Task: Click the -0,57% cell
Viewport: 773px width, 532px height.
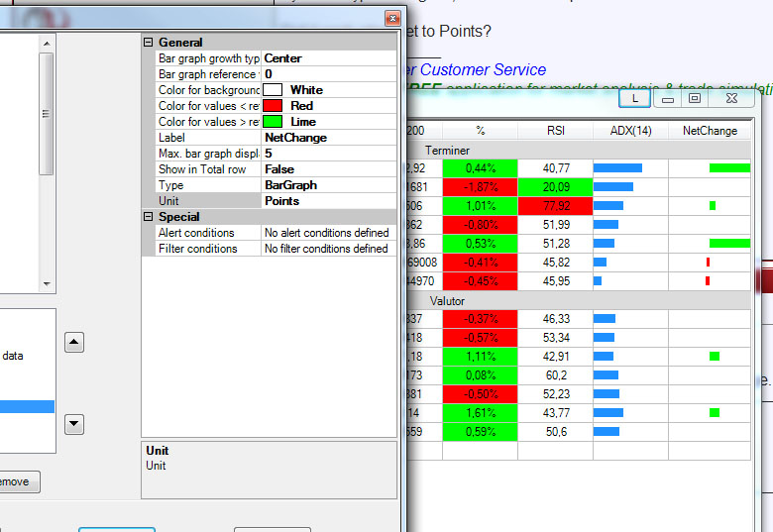Action: 481,338
